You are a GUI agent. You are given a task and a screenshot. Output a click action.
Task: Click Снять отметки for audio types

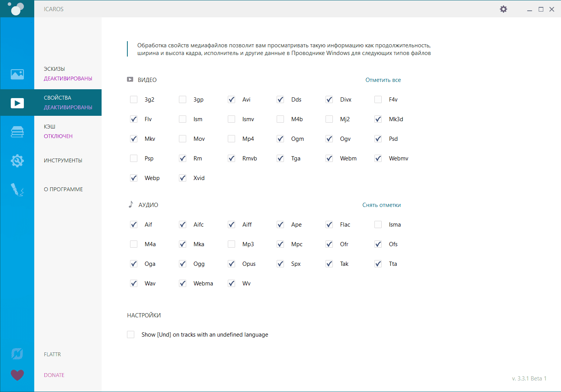382,205
